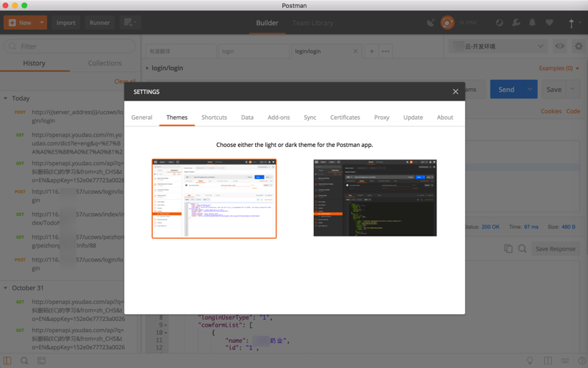
Task: Click the filter magnifier icon in the sidebar
Action: (12, 46)
